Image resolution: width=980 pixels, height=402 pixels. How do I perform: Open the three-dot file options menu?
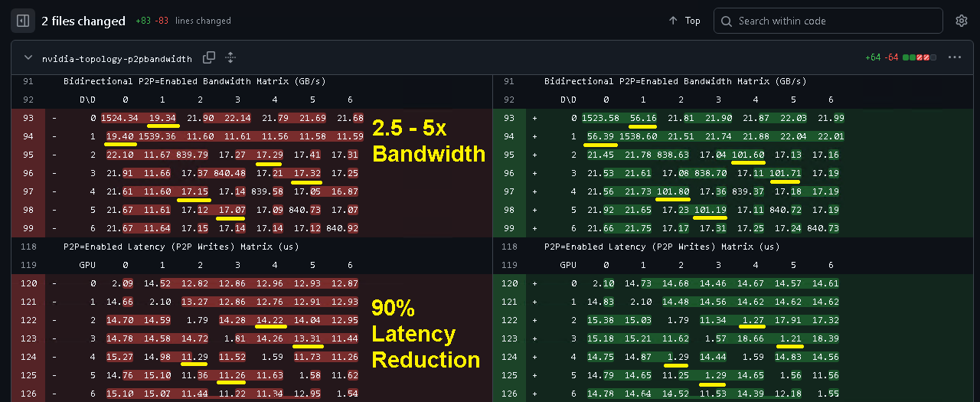click(954, 57)
